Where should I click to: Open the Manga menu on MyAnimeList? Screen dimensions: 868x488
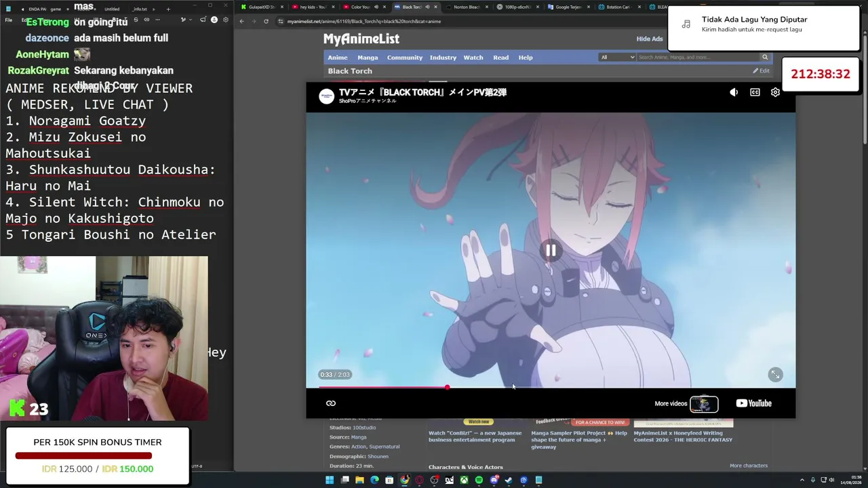(368, 58)
